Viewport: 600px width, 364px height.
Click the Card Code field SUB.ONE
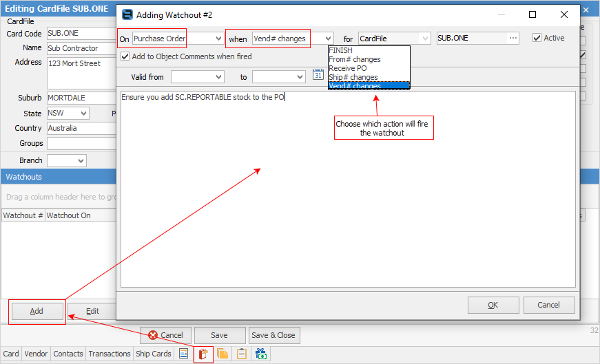point(81,33)
